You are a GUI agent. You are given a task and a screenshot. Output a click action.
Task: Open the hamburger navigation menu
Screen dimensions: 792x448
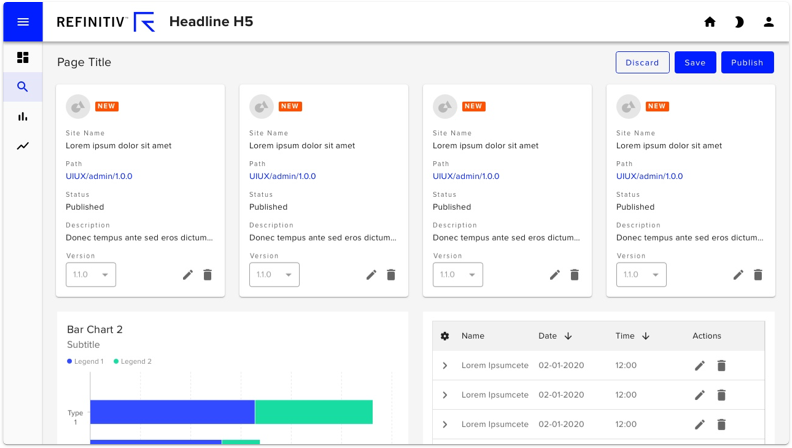click(x=23, y=22)
